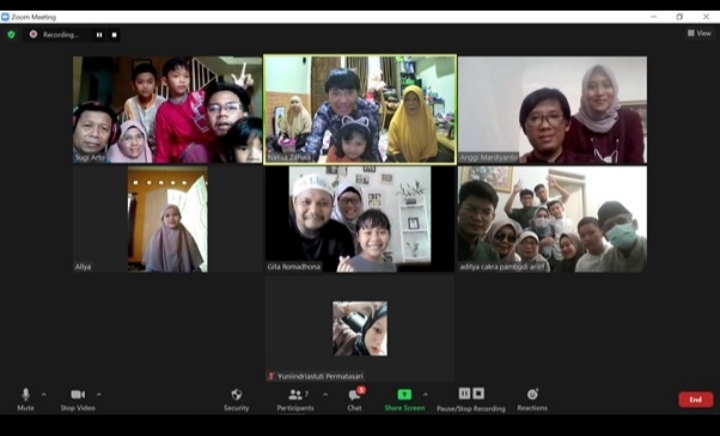Select Anggi Mardiyanto's video tile

pyautogui.click(x=552, y=110)
